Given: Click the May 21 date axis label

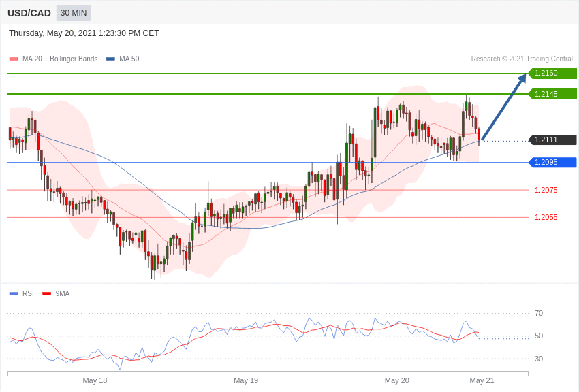Looking at the screenshot, I should 482,380.
